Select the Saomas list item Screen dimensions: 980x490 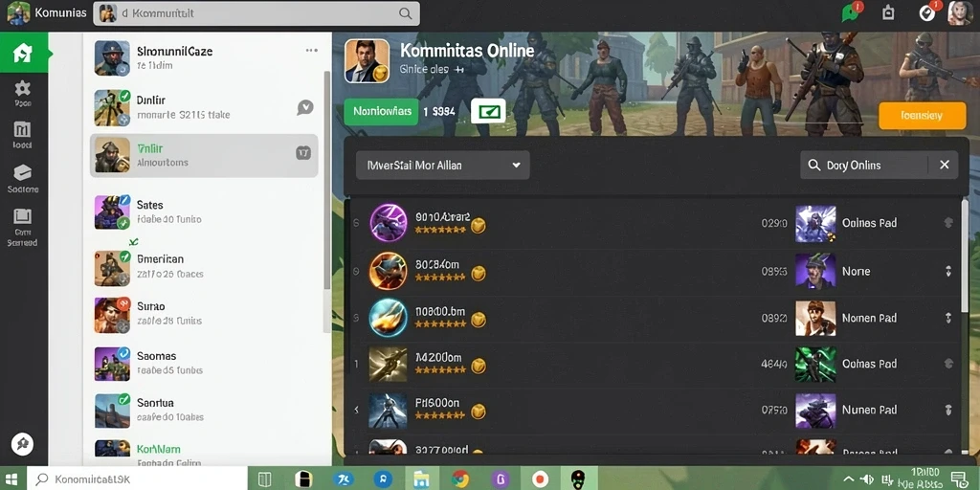point(204,363)
